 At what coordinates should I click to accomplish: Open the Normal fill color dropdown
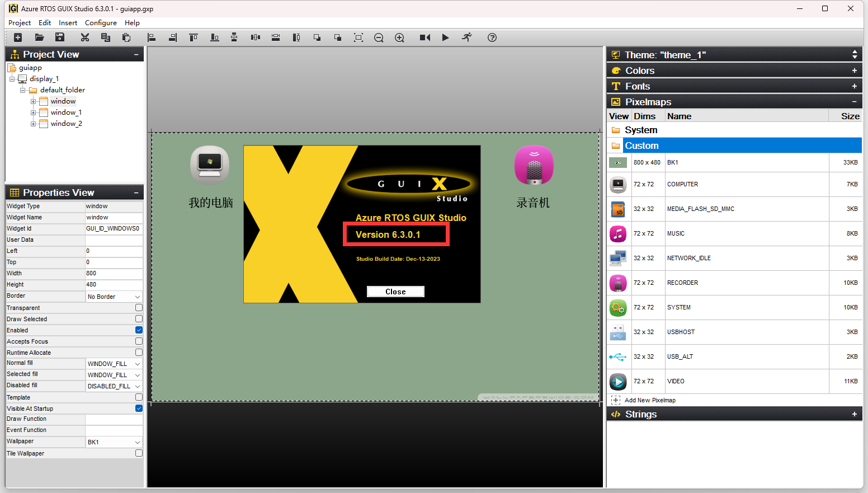(114, 364)
